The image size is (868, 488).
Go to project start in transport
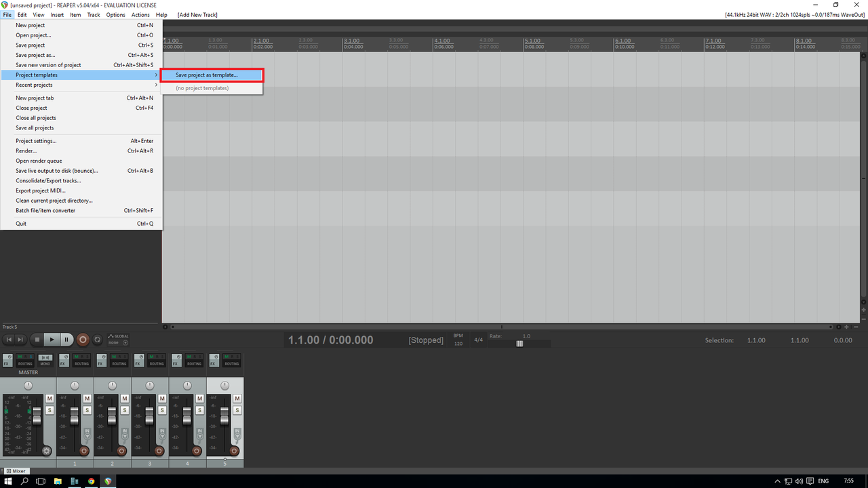tap(9, 340)
